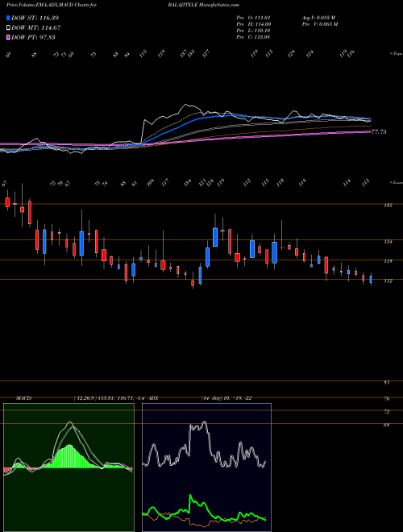Click the '<-Lows' row label
The height and width of the screenshot is (532, 403).
[396, 182]
